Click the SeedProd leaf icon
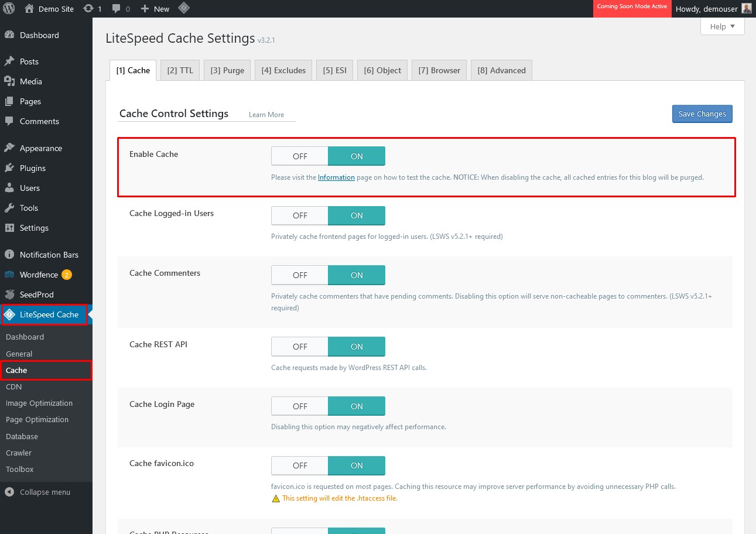The width and height of the screenshot is (756, 534). [x=9, y=295]
